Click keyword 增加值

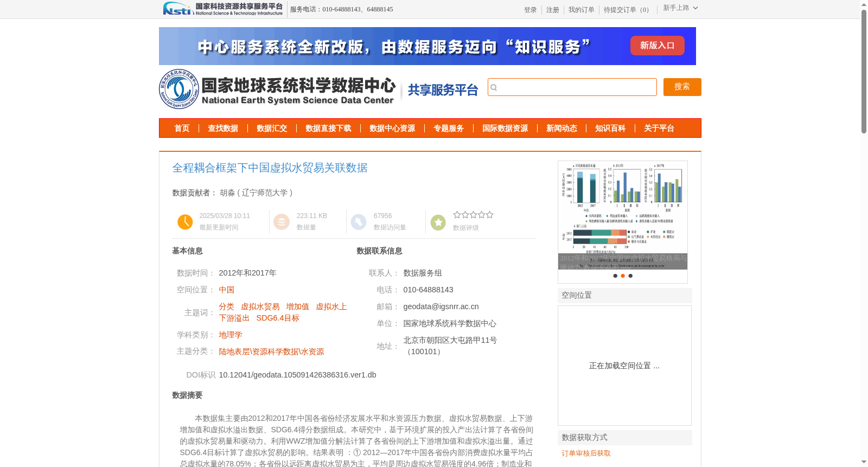[x=298, y=306]
